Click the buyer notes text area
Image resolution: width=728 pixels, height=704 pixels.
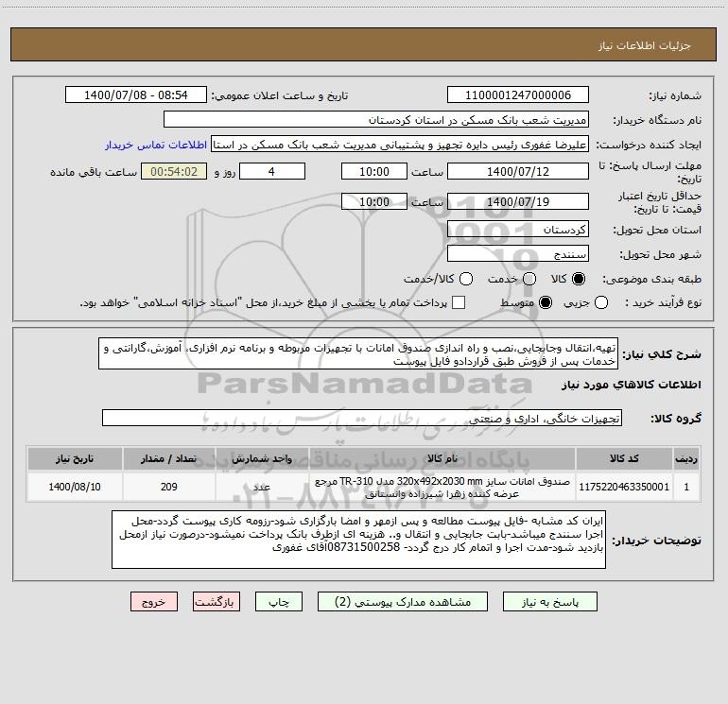[358, 540]
